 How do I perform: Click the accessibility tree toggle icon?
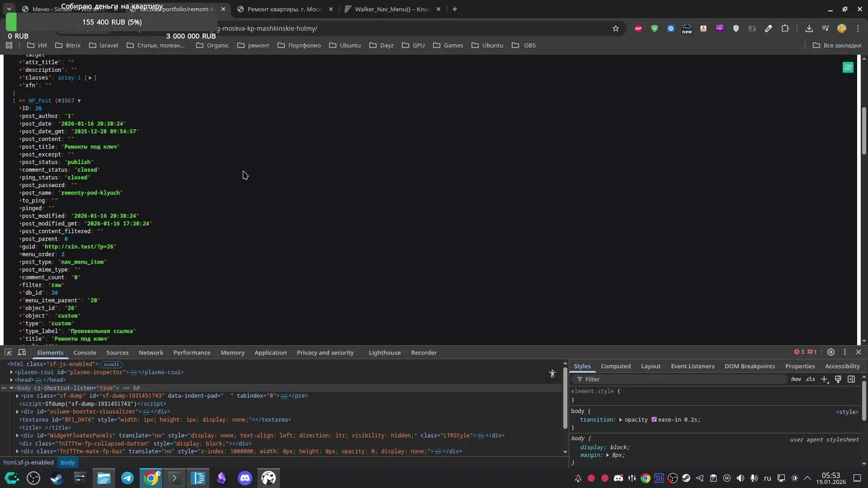point(552,373)
